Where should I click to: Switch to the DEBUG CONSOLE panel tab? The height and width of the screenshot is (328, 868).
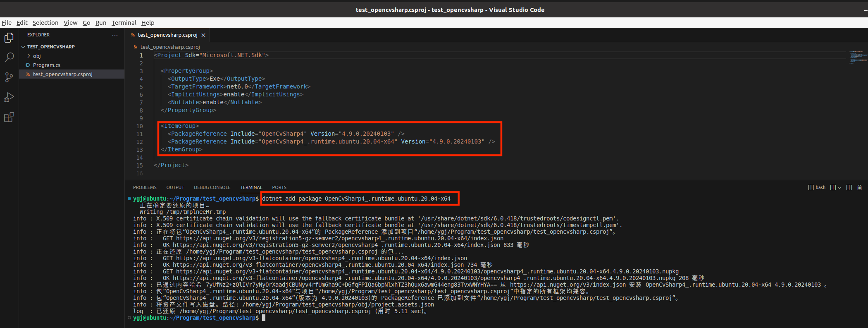(x=212, y=188)
